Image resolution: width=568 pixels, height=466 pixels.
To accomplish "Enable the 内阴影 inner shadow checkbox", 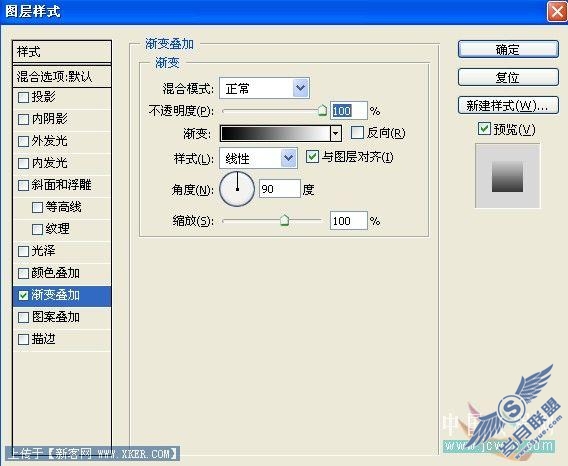I will pyautogui.click(x=24, y=119).
